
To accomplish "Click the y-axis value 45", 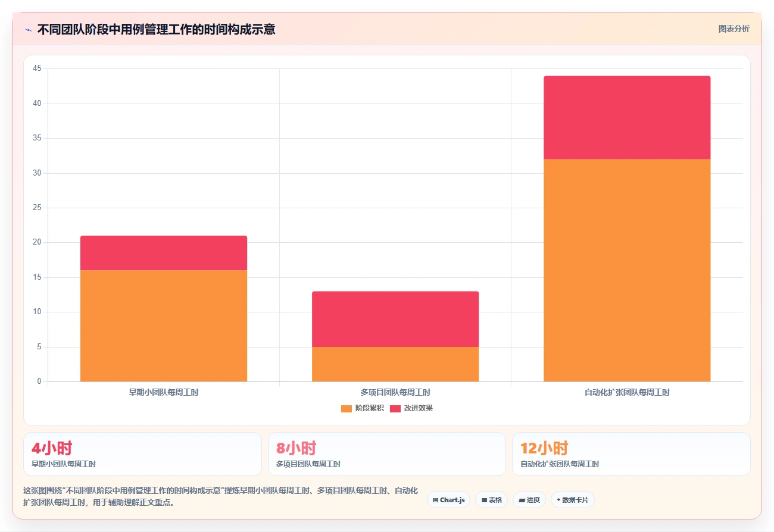I will (37, 68).
